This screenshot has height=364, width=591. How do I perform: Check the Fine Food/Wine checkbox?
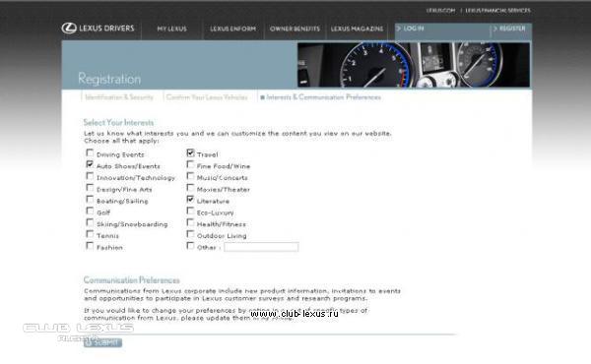pos(190,164)
